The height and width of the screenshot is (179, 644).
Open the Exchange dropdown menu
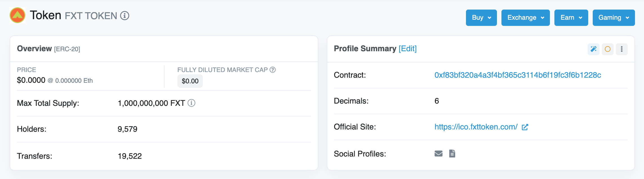click(x=525, y=18)
